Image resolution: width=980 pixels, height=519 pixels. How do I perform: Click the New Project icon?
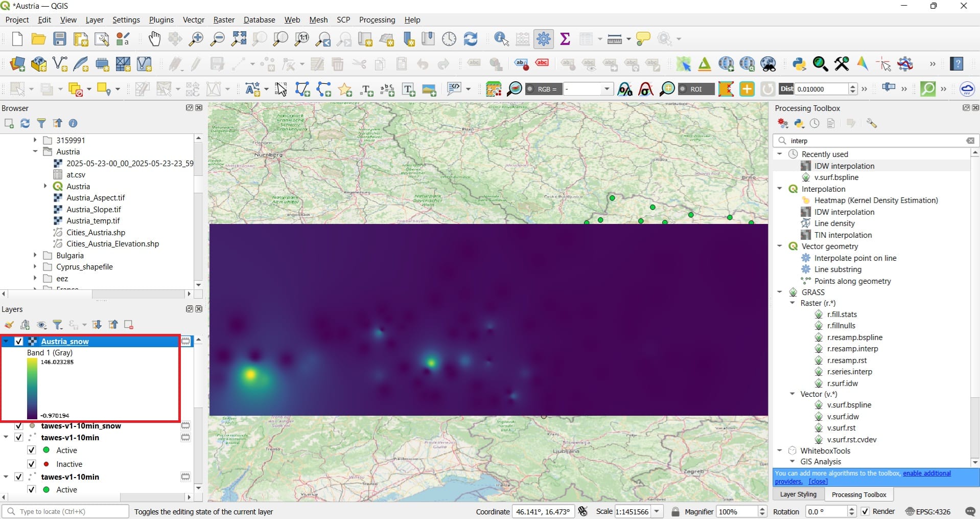pos(17,39)
